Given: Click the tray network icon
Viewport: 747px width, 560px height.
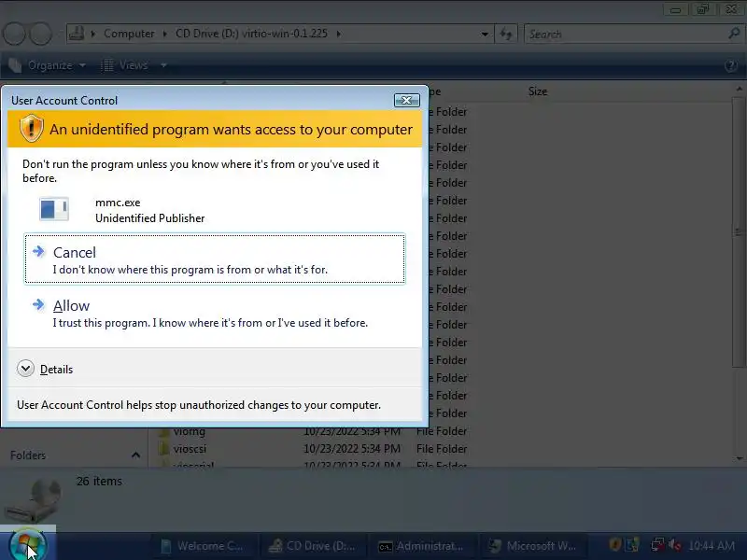Looking at the screenshot, I should [x=658, y=545].
